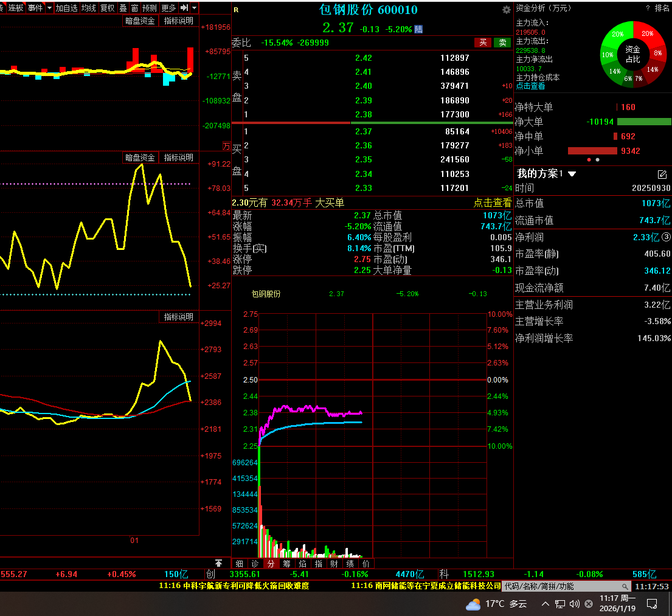Click the red 买 buy button
This screenshot has height=616, width=672.
[x=483, y=43]
